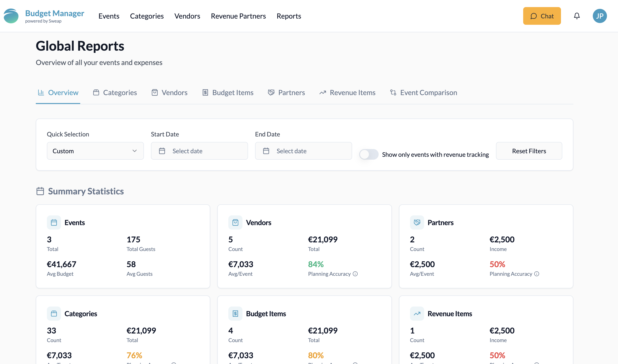Open the Chat button
The height and width of the screenshot is (364, 618).
542,16
